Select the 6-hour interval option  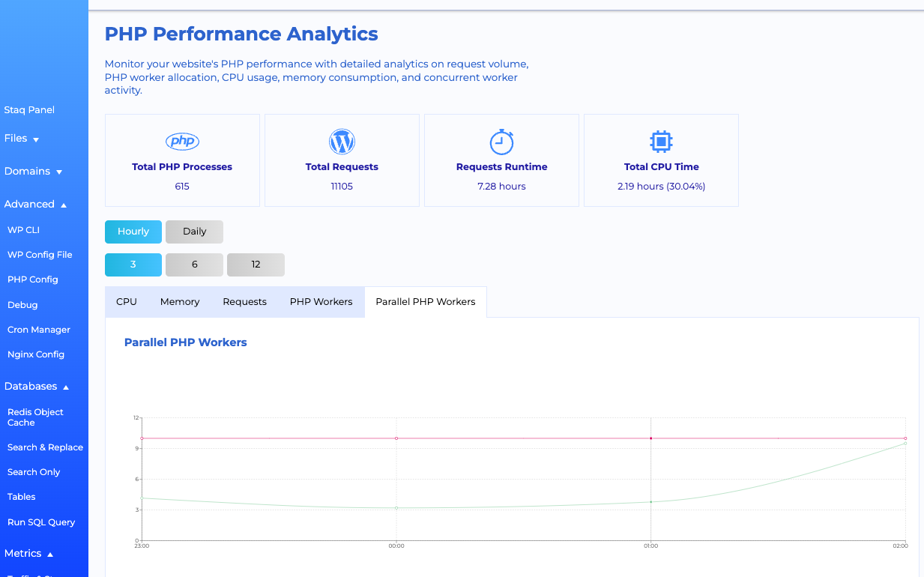(x=193, y=265)
